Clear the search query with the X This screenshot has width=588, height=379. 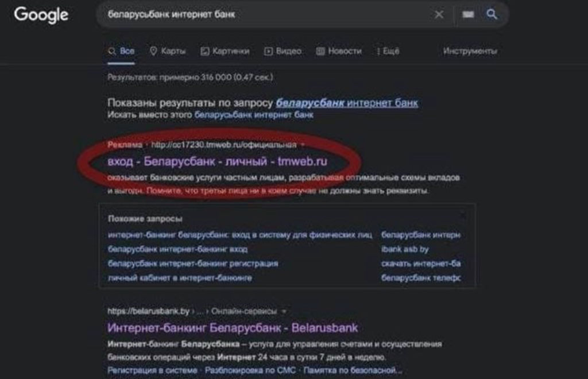tap(439, 14)
